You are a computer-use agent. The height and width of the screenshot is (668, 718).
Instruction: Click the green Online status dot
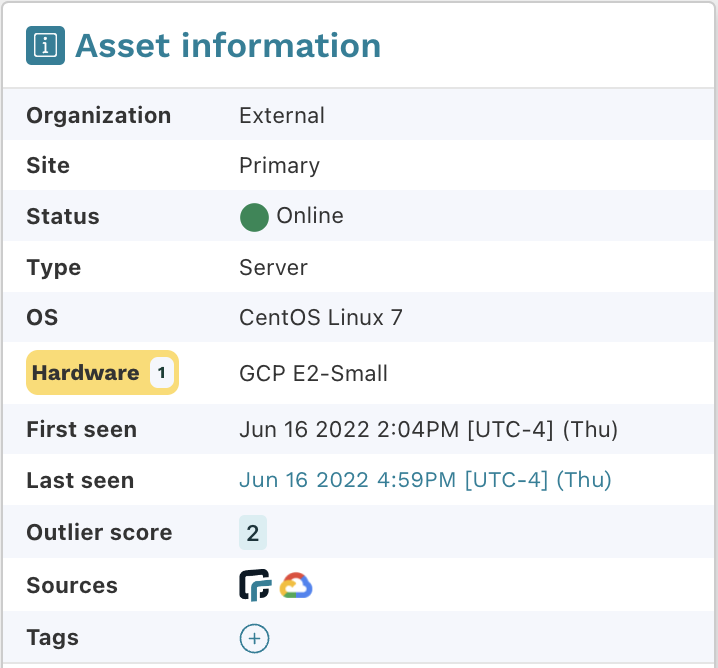click(x=254, y=217)
